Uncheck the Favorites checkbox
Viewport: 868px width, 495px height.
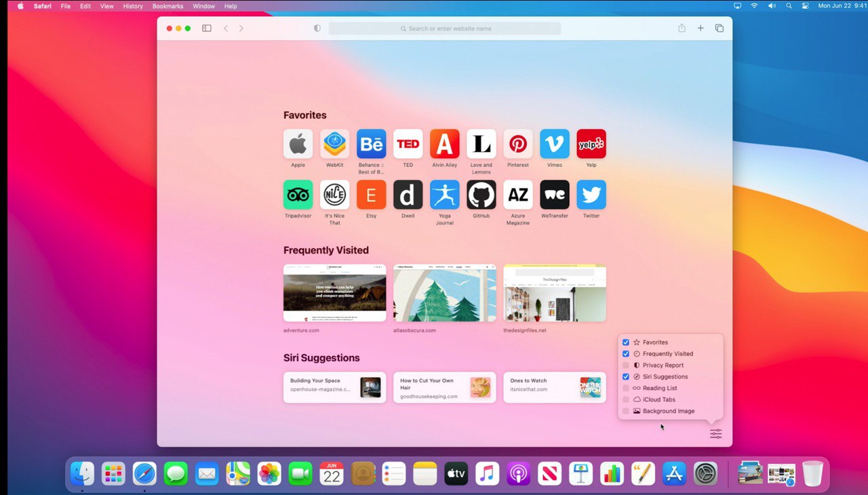(626, 342)
